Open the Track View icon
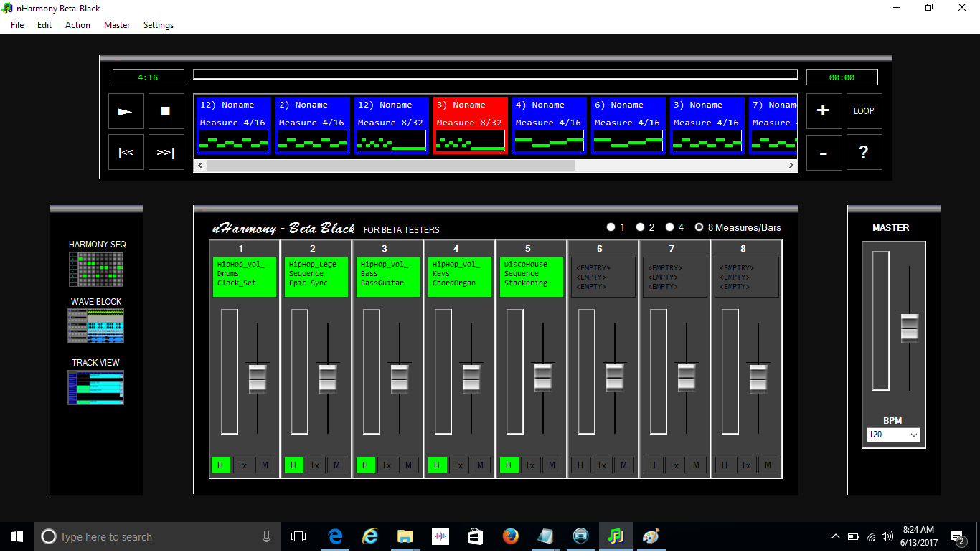 coord(96,387)
